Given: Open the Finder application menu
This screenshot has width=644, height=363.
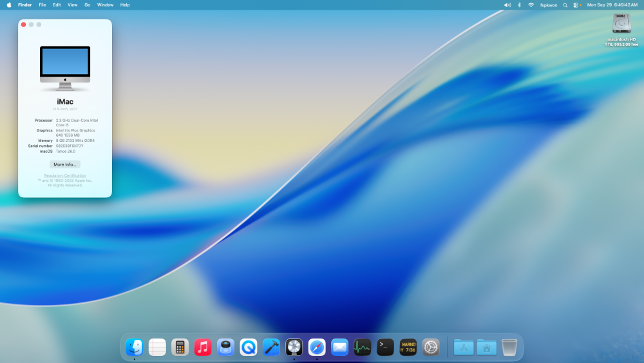Looking at the screenshot, I should tap(24, 5).
